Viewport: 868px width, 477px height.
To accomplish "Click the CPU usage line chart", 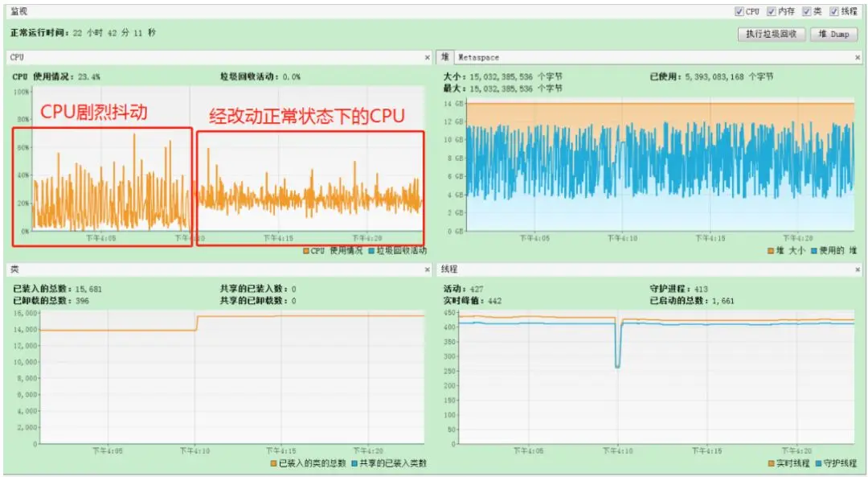I will point(227,161).
